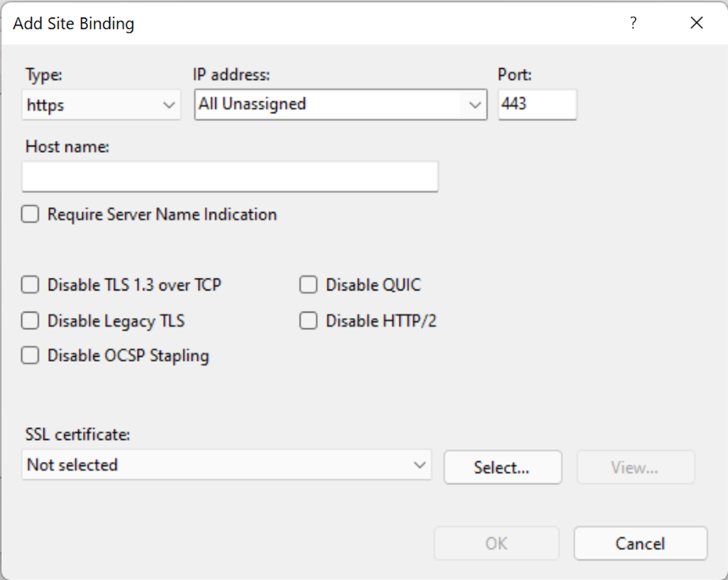Image resolution: width=728 pixels, height=580 pixels.
Task: Click the SSL certificate label text
Action: tap(77, 435)
